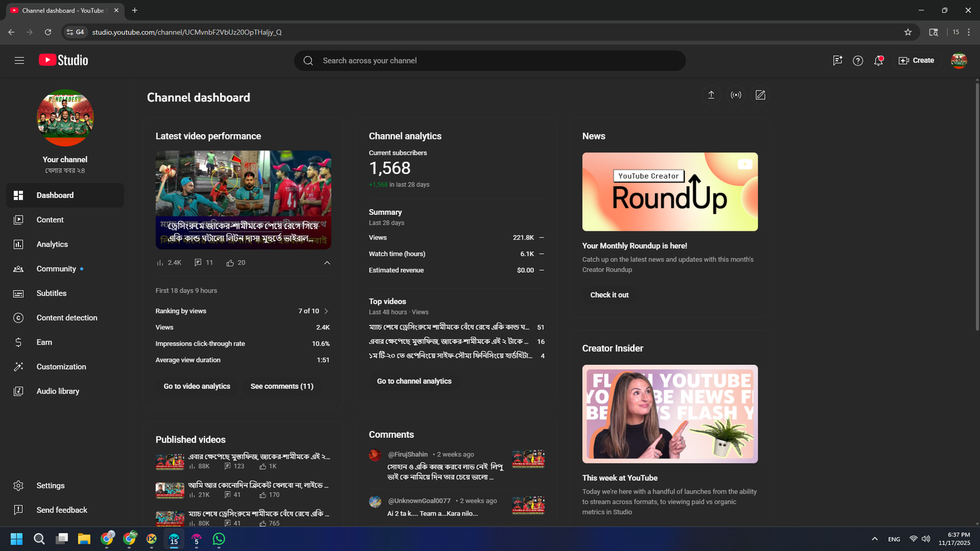Select Content in the left sidebar
The width and height of the screenshot is (980, 551).
click(x=50, y=220)
